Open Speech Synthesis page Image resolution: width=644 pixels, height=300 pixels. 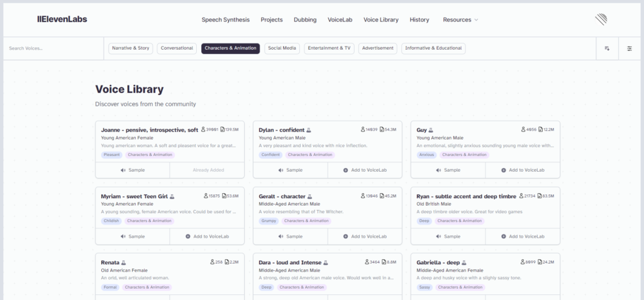pyautogui.click(x=226, y=19)
